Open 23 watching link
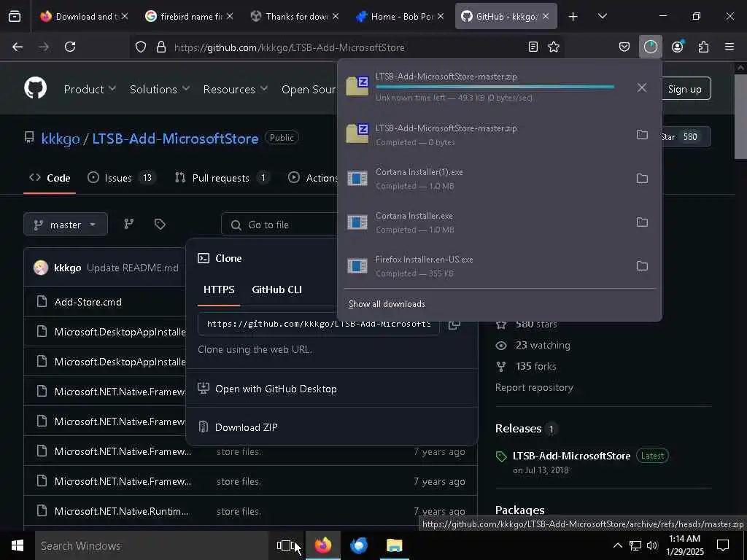 542,345
